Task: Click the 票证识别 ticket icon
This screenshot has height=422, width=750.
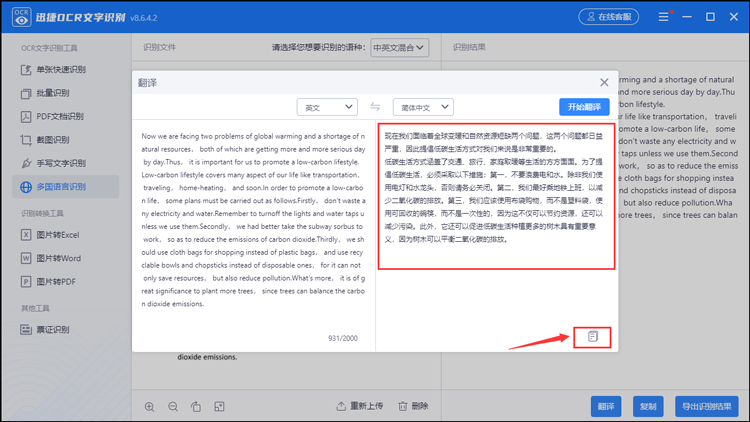Action: click(26, 330)
